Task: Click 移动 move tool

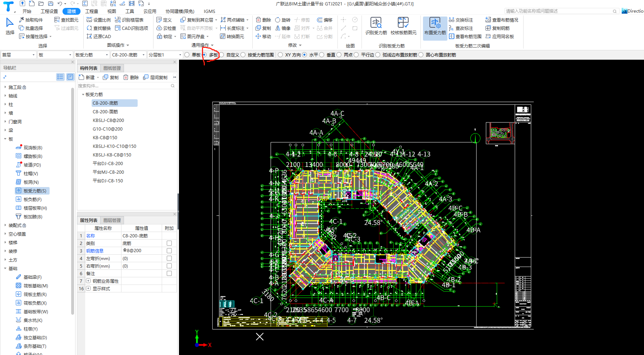Action: point(263,36)
